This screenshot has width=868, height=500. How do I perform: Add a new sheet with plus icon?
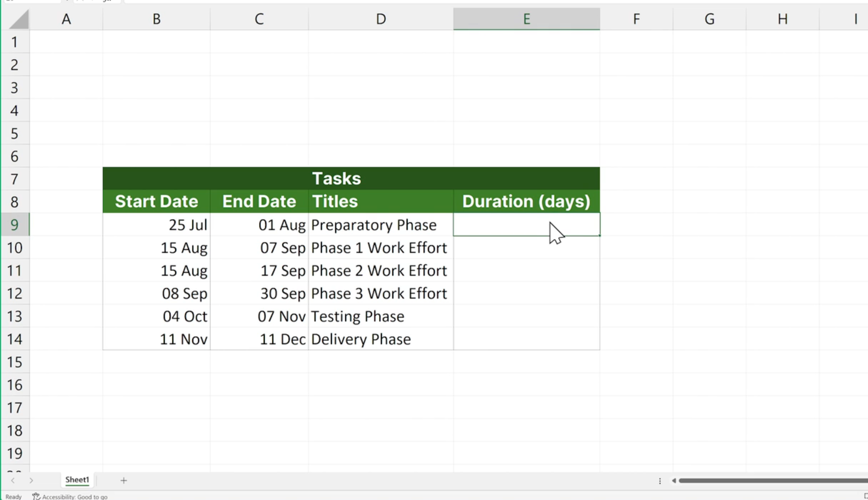click(124, 480)
